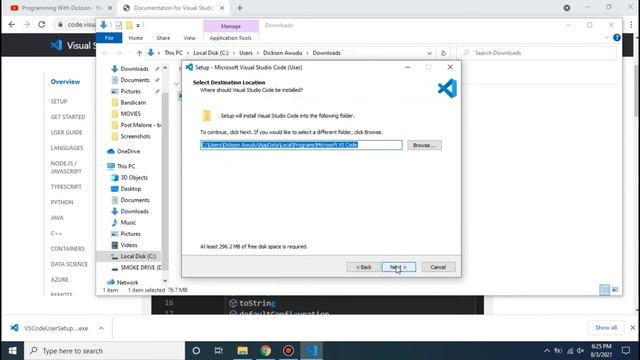This screenshot has height=360, width=640.
Task: Switch to the Home ribbon tab
Action: click(x=136, y=38)
